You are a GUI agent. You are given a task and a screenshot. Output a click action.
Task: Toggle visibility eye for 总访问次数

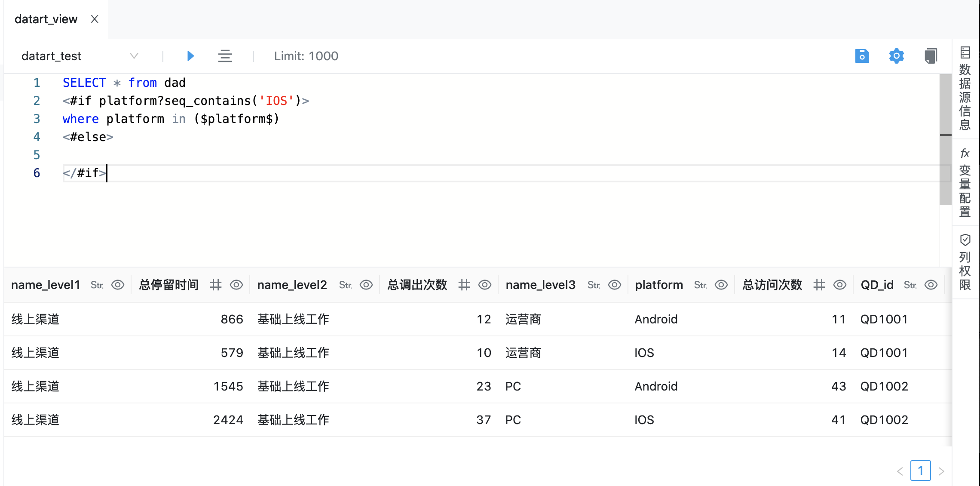[840, 285]
